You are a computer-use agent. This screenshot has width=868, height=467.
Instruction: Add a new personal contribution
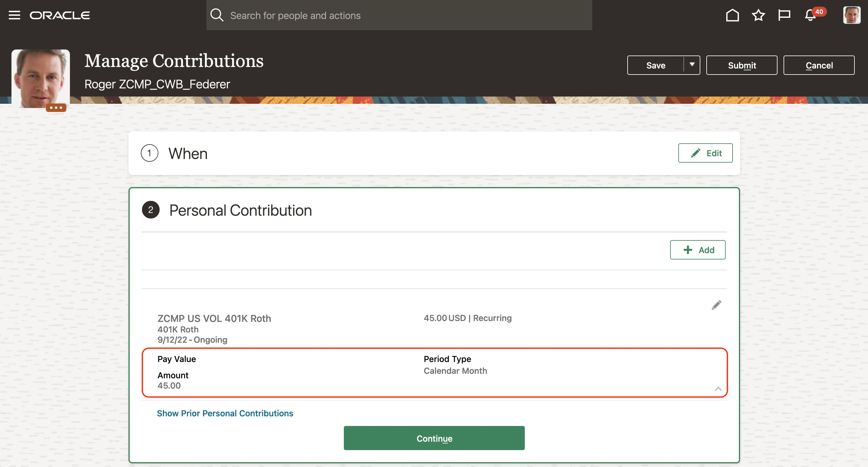coord(698,250)
